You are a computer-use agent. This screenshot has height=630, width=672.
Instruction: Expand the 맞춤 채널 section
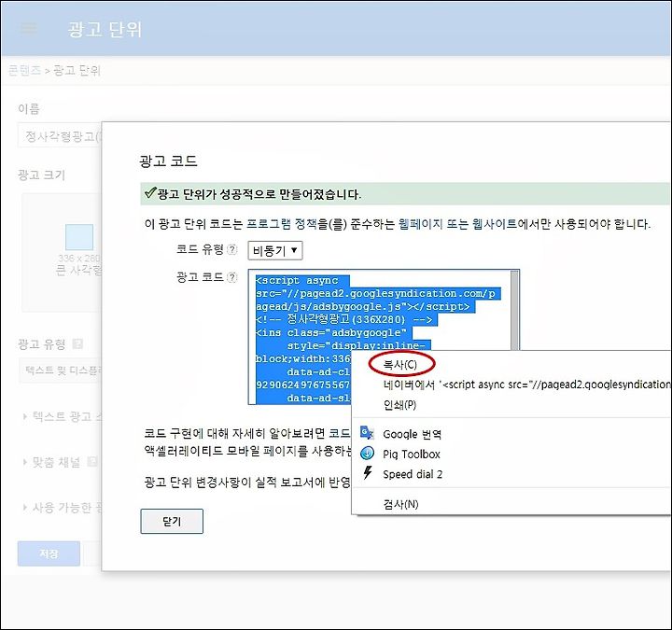click(x=51, y=462)
